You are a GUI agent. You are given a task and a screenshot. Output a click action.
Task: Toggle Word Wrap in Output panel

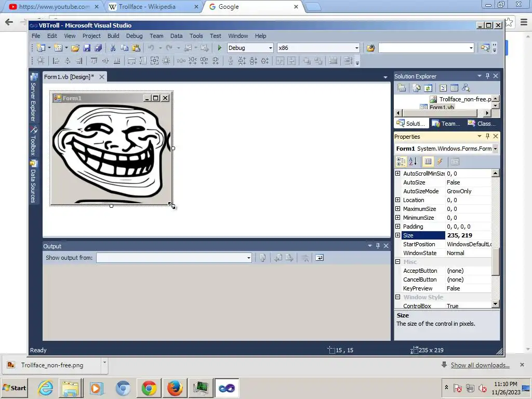click(320, 258)
